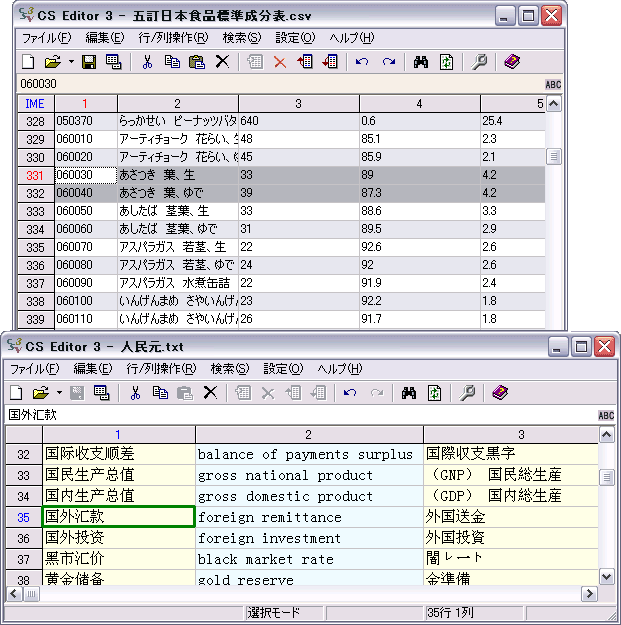Click Open folder icon in 人民元.txt window
This screenshot has width=621, height=625.
point(41,393)
